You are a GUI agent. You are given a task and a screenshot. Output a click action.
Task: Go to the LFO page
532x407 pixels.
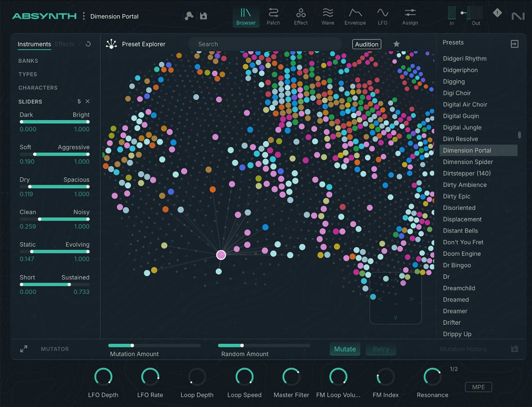coord(382,16)
